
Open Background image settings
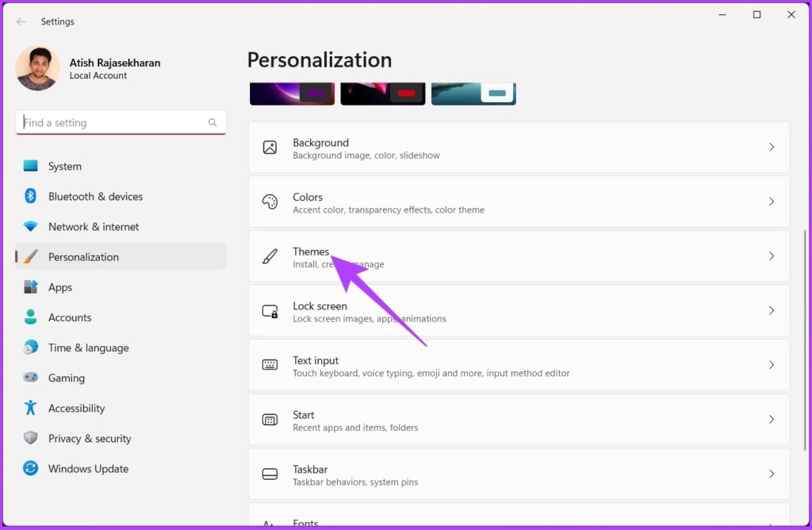coord(519,147)
